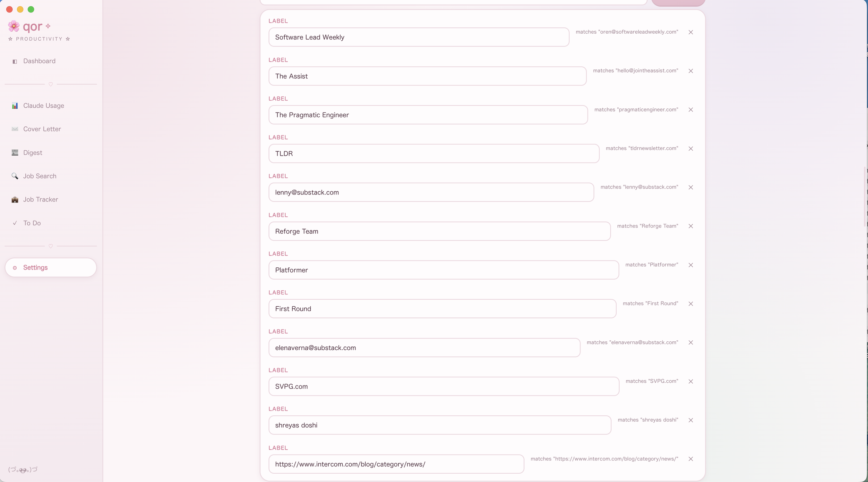Delete the lenny@substack.com row
Image resolution: width=868 pixels, height=482 pixels.
(691, 188)
